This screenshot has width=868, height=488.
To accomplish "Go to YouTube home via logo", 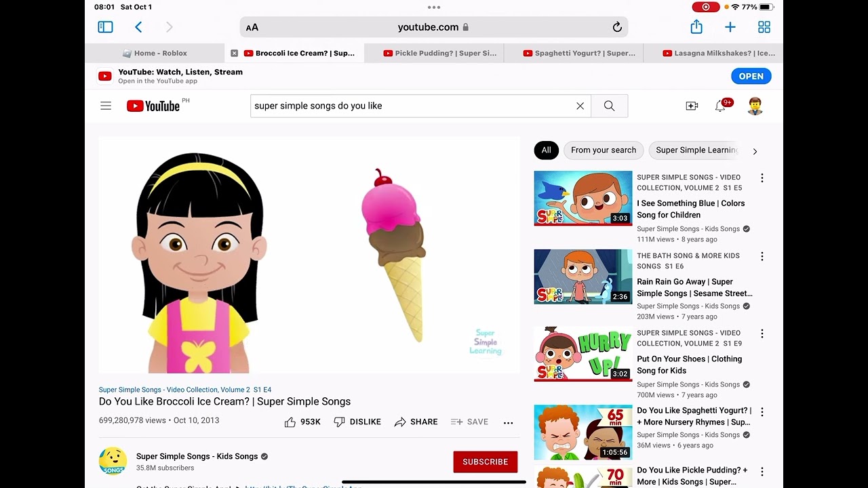I will 153,106.
